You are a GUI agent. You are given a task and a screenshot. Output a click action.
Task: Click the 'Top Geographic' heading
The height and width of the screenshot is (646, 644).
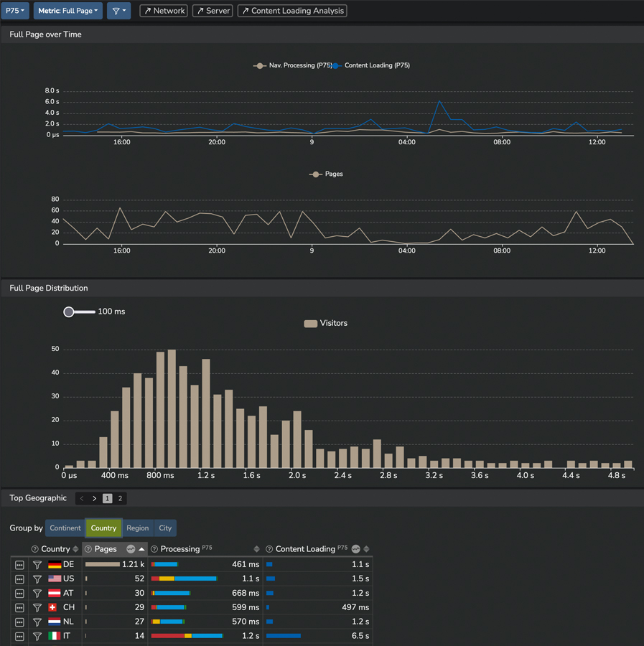pos(38,498)
